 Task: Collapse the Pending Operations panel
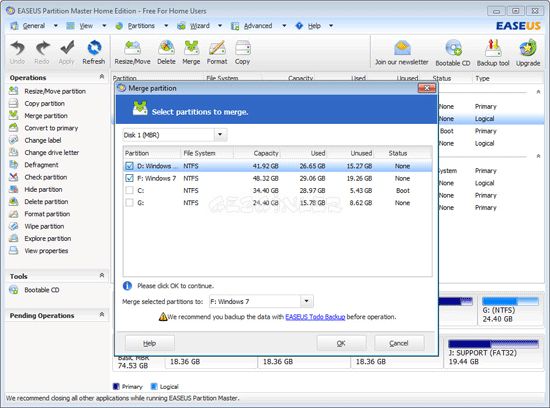pos(102,314)
